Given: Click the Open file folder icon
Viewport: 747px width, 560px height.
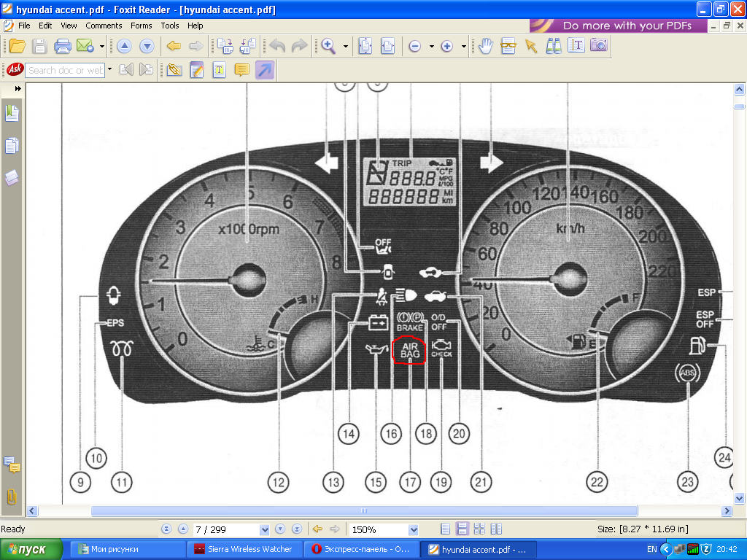Looking at the screenshot, I should point(17,46).
